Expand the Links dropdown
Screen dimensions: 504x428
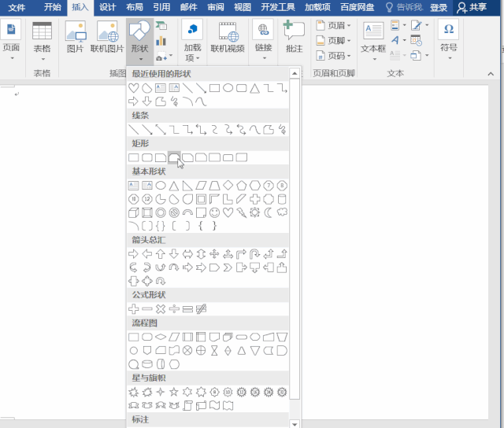[x=263, y=40]
